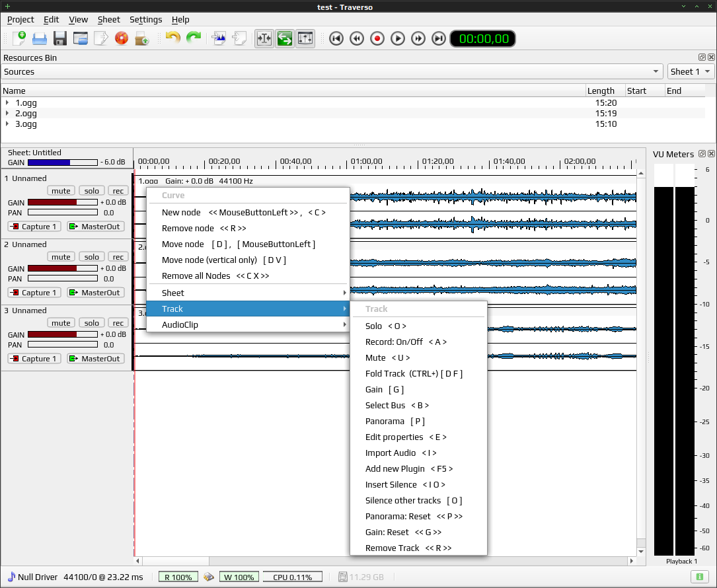The height and width of the screenshot is (588, 717).
Task: Create a new project with the toolbar icon
Action: [x=19, y=38]
